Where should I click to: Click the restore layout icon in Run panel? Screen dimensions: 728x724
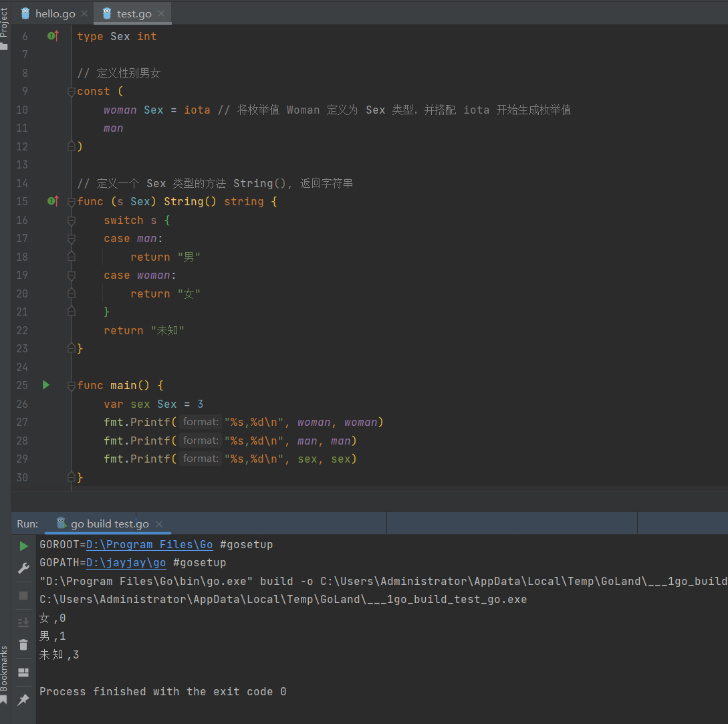coord(23,672)
